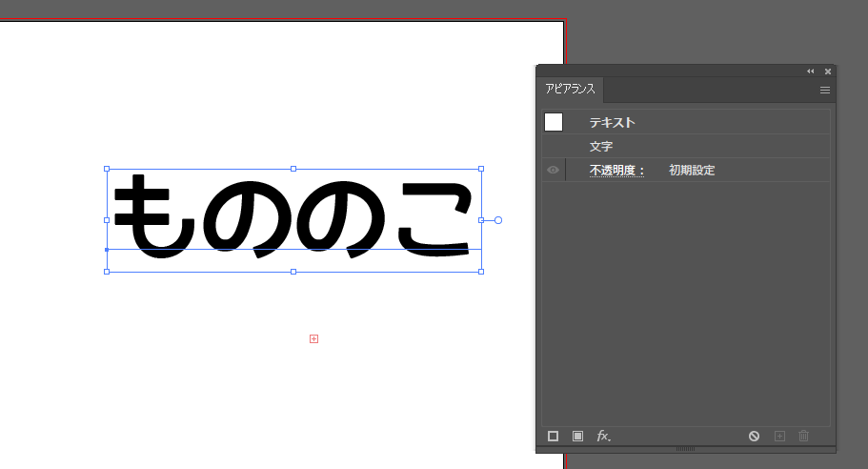
Task: Open the アピアランス panel hamburger menu
Action: pyautogui.click(x=825, y=90)
